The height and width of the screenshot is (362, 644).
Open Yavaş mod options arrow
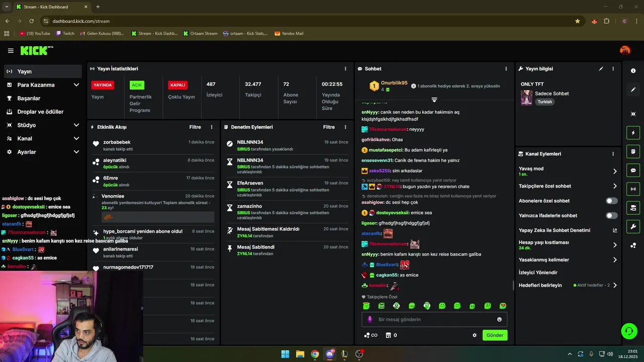pyautogui.click(x=615, y=171)
